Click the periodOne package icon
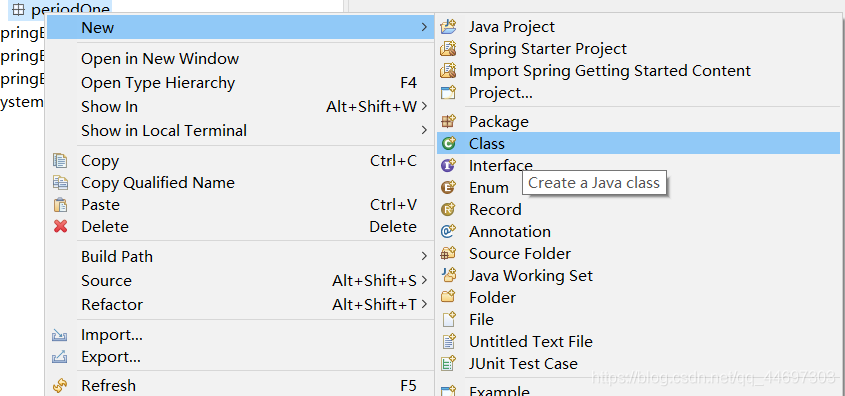The height and width of the screenshot is (396, 845). [18, 10]
